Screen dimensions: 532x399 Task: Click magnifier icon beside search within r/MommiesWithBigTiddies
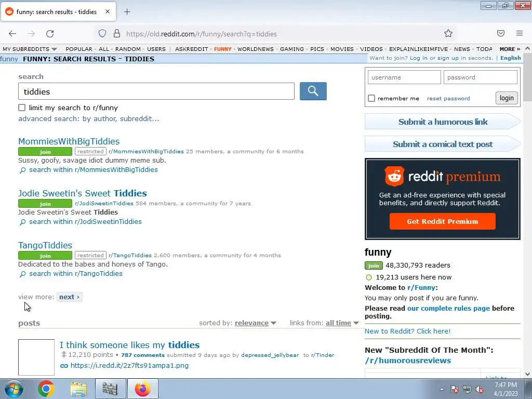22,170
